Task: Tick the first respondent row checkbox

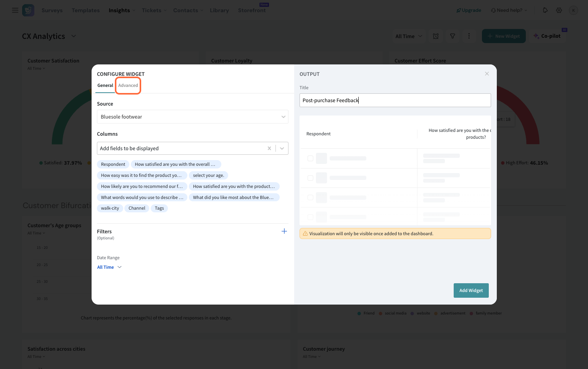Action: tap(310, 158)
